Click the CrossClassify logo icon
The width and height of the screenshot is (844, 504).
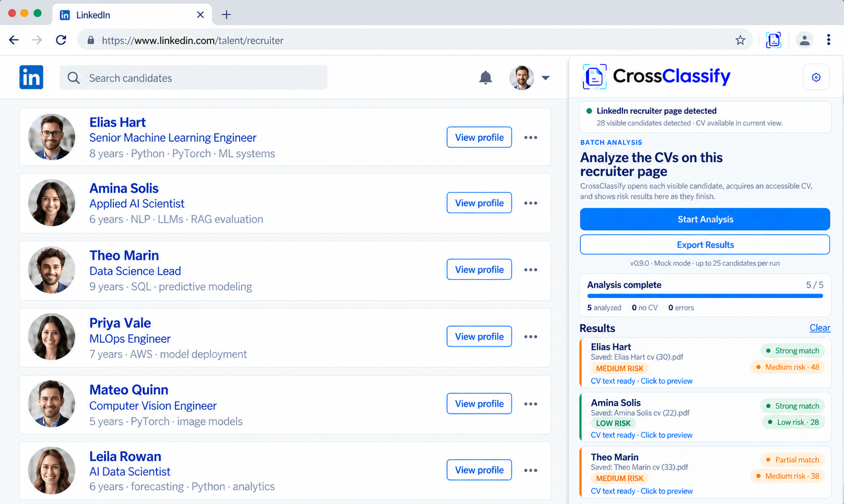coord(594,77)
